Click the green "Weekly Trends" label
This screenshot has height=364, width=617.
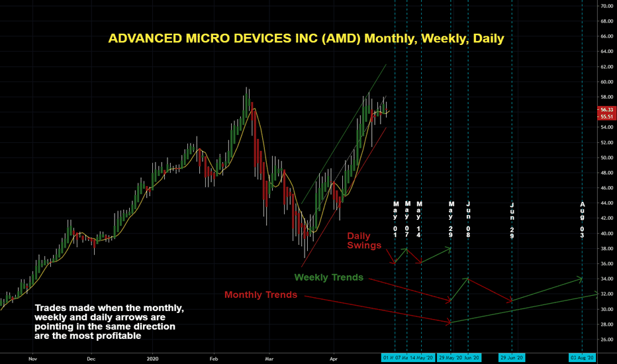tap(328, 277)
